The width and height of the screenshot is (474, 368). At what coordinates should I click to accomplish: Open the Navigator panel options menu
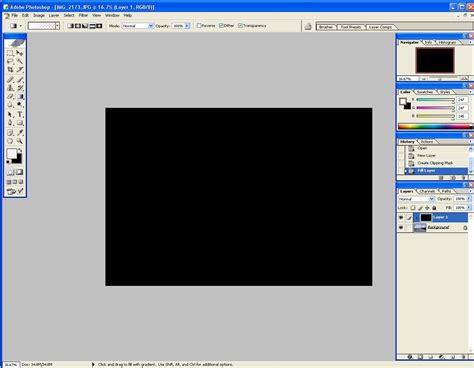pos(470,42)
